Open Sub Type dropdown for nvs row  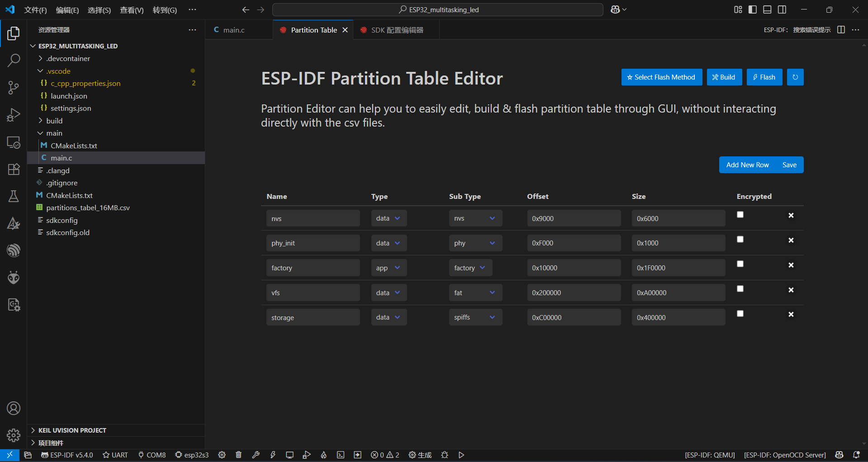[x=475, y=218]
